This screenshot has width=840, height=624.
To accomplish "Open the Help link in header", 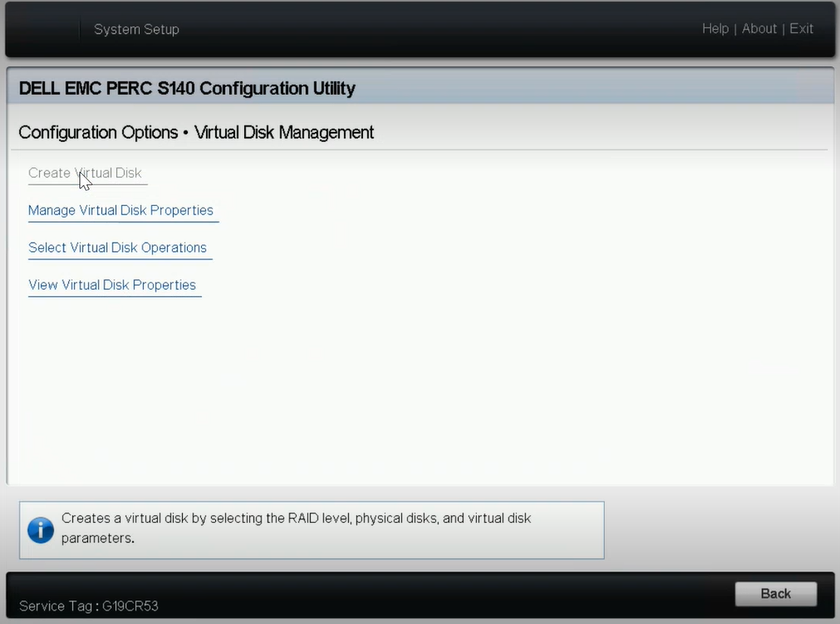I will 715,28.
